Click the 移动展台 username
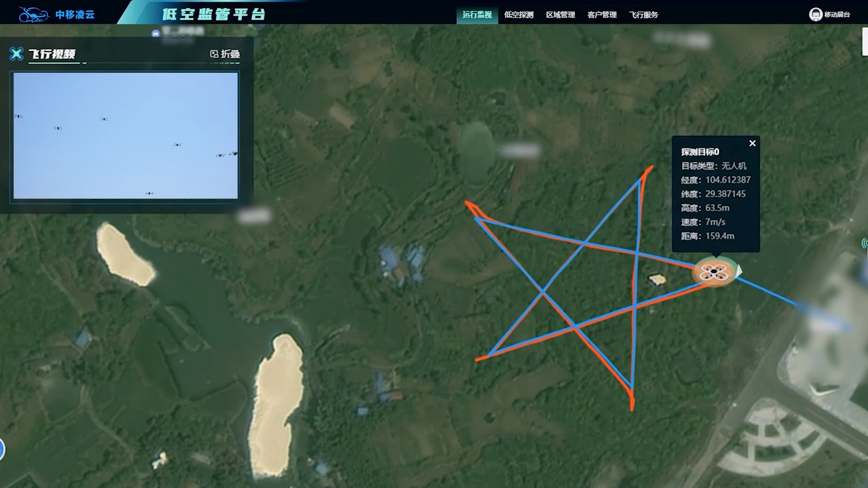 [x=837, y=14]
